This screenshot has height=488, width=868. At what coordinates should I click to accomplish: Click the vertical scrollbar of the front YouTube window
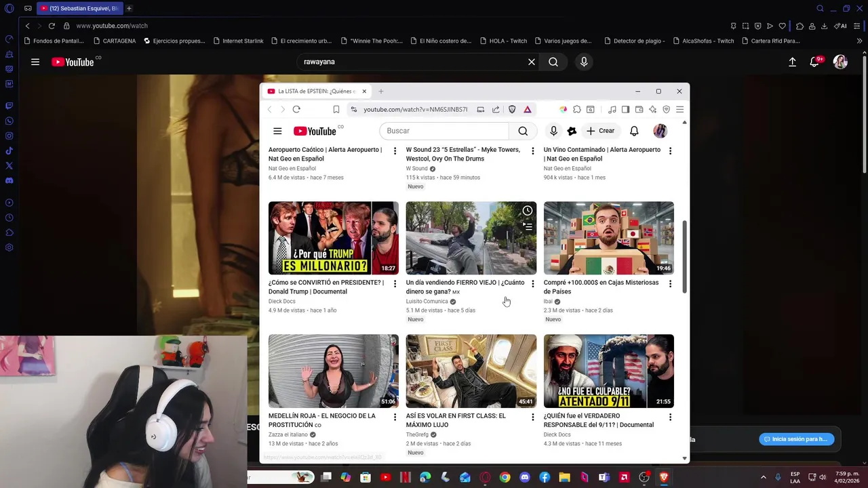pyautogui.click(x=684, y=256)
